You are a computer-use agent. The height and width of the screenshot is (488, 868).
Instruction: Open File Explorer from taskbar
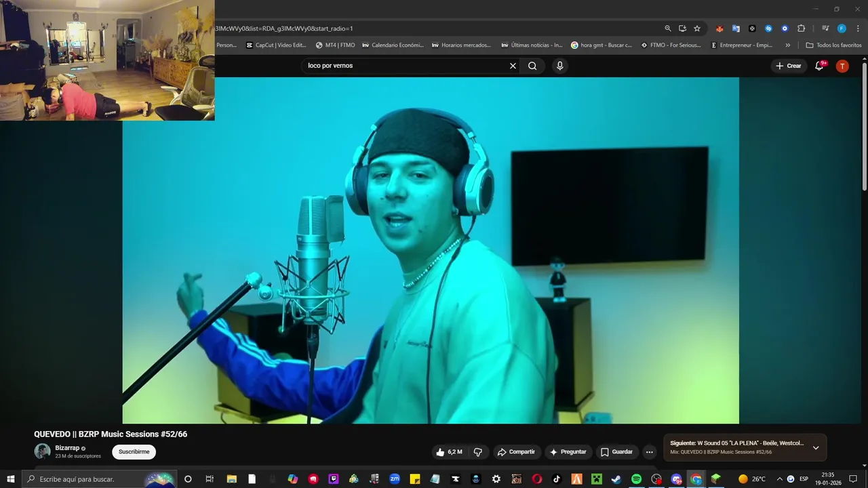coord(231,479)
